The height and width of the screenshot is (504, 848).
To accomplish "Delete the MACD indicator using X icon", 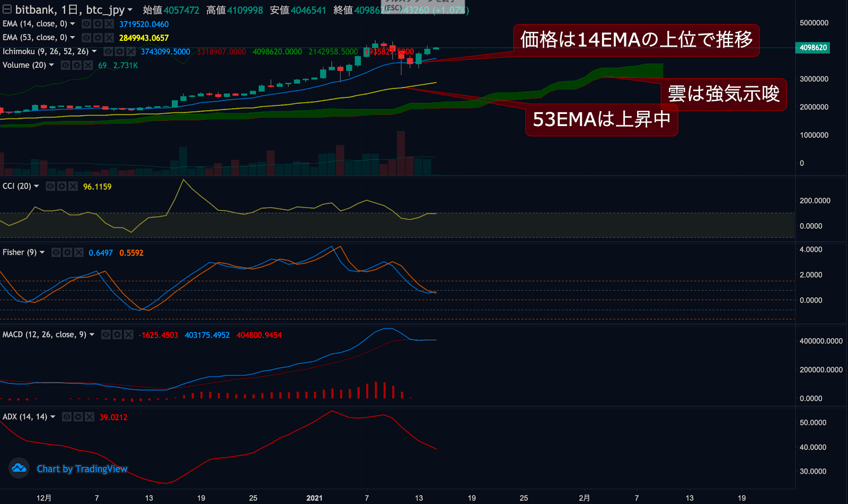I will [128, 335].
